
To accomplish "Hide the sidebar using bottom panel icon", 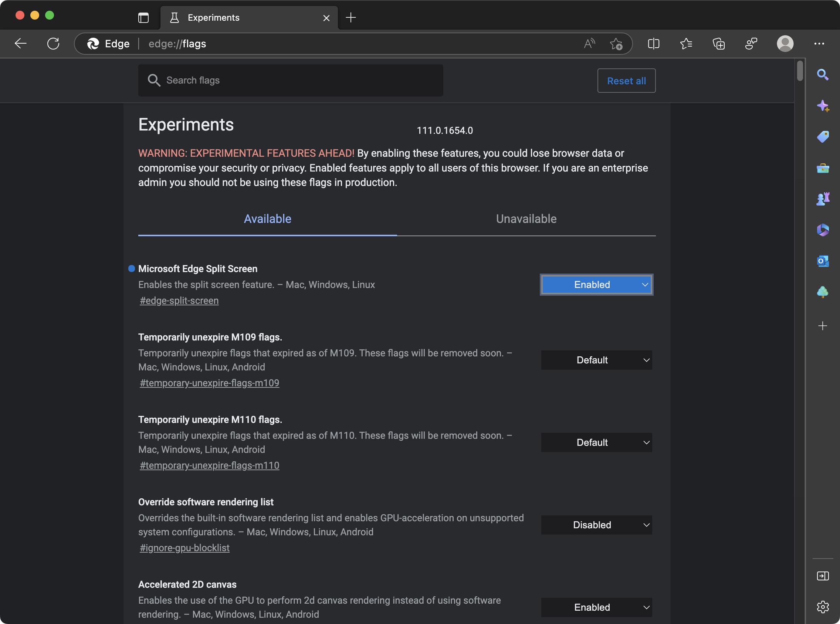I will pyautogui.click(x=823, y=576).
